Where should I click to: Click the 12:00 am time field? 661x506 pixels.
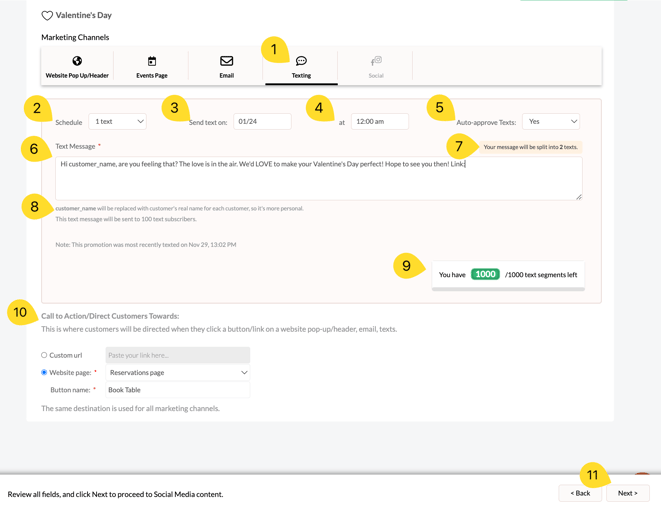[x=379, y=122]
